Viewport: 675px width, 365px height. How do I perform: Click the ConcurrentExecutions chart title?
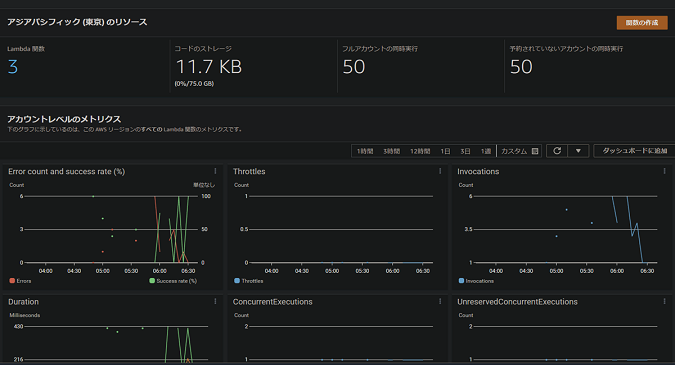pos(272,302)
